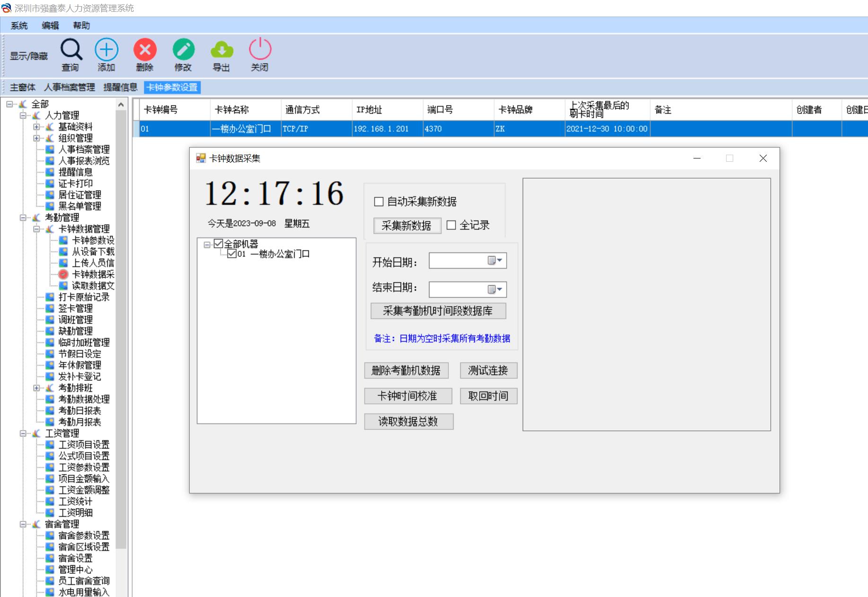Open the 帮助 menu

[x=81, y=26]
